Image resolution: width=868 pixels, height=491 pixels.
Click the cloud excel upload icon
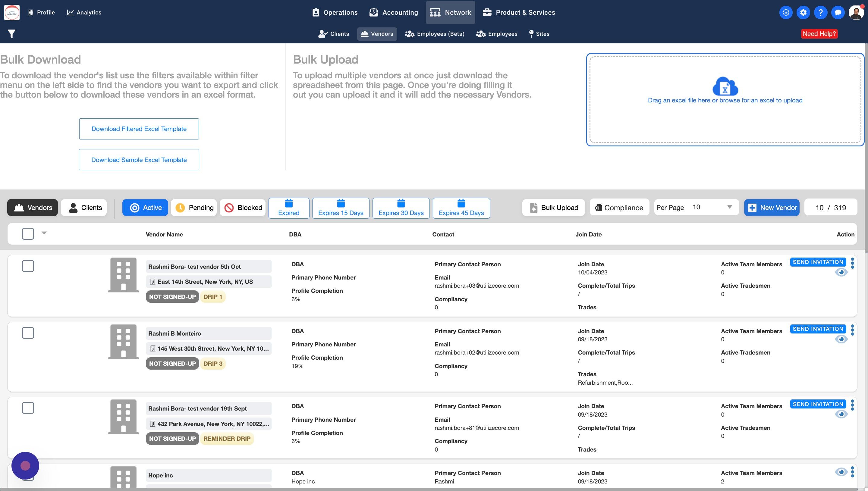pos(725,86)
